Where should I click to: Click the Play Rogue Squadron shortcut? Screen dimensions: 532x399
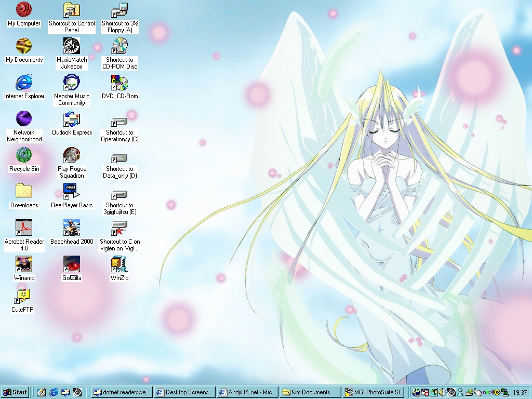click(x=72, y=155)
